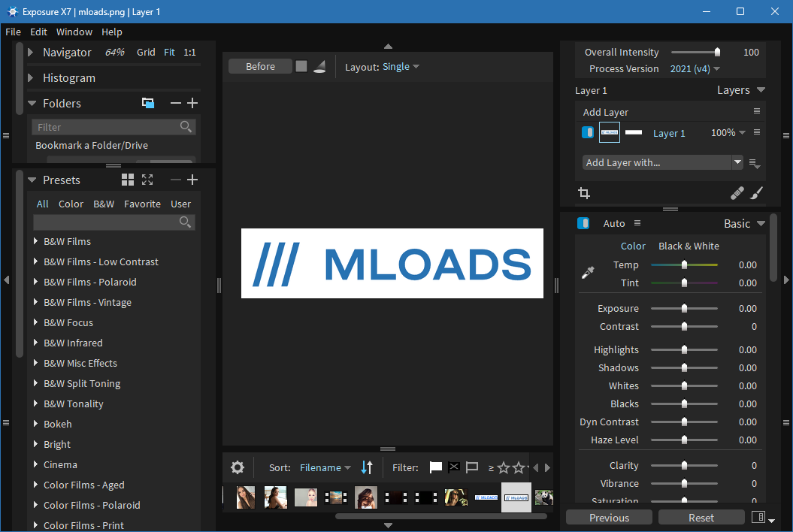The image size is (793, 532).
Task: Adjust the Exposure slider handle
Action: (x=684, y=309)
